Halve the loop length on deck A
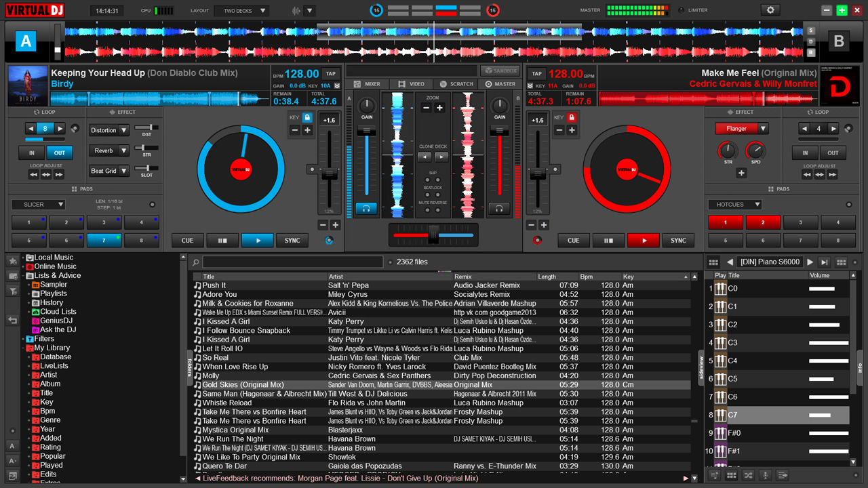Viewport: 868px width, 488px height. 31,128
